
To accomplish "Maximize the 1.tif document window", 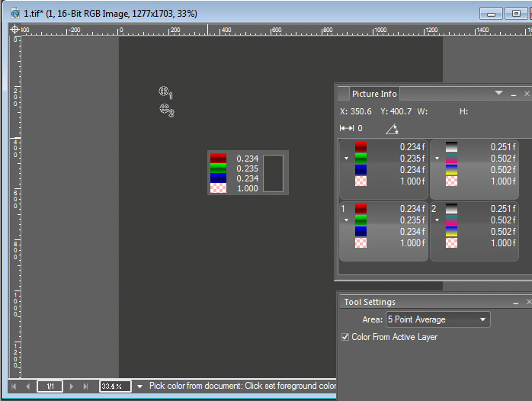I will coord(516,14).
